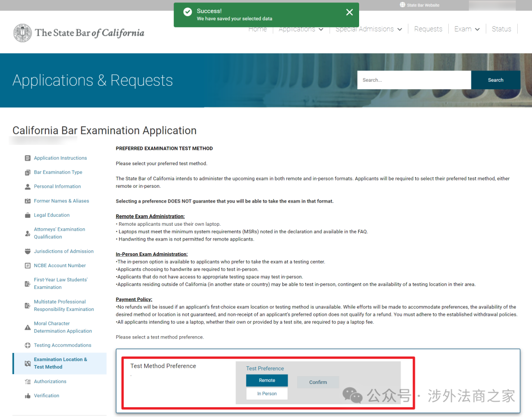The image size is (532, 417).
Task: Dismiss the Success notification banner
Action: [349, 12]
